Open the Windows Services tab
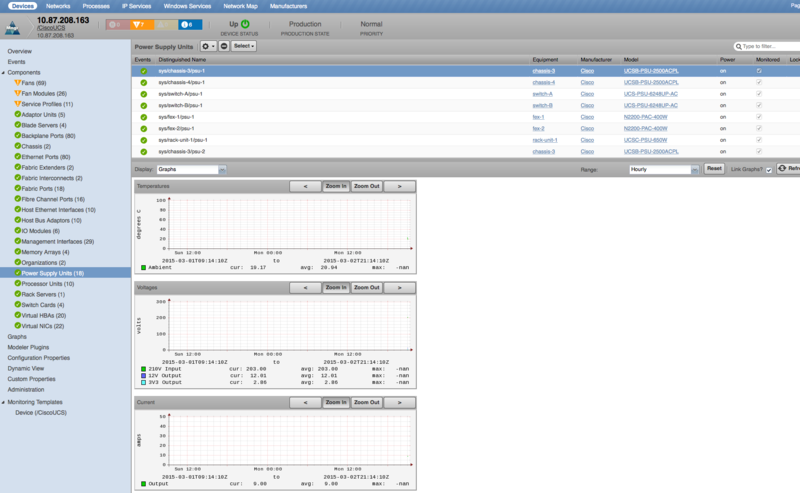800x493 pixels. (187, 6)
